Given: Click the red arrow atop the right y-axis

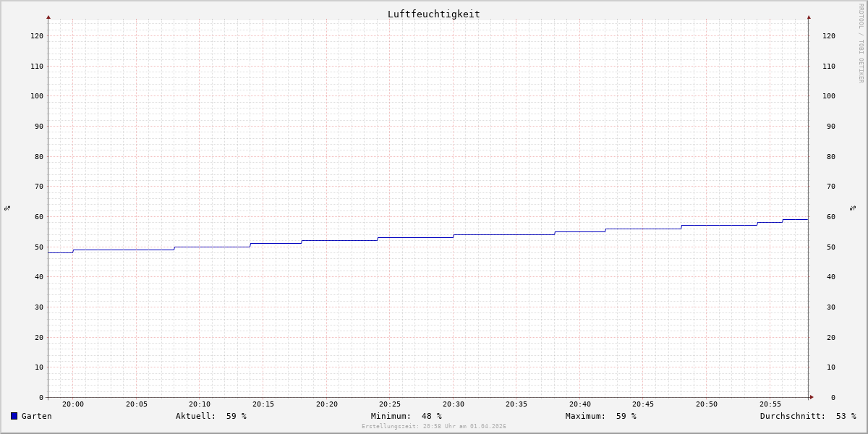Looking at the screenshot, I should 809,17.
